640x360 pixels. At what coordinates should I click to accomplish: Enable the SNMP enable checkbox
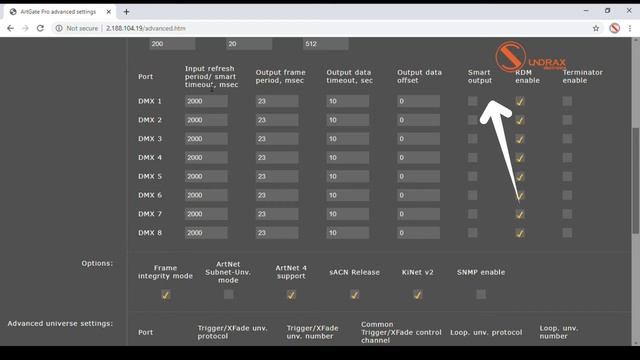(481, 294)
